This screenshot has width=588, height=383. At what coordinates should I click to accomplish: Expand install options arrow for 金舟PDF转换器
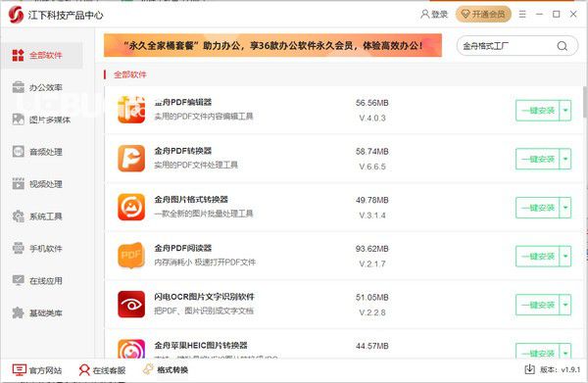coord(565,159)
